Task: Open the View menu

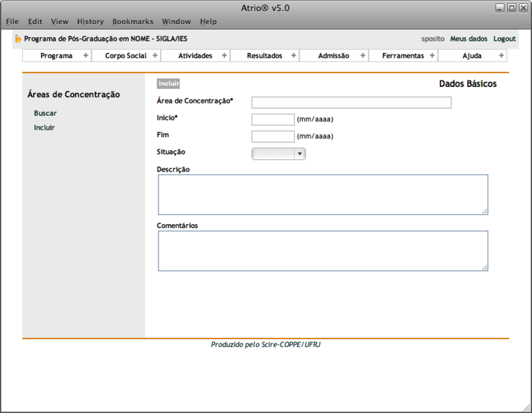Action: [59, 22]
